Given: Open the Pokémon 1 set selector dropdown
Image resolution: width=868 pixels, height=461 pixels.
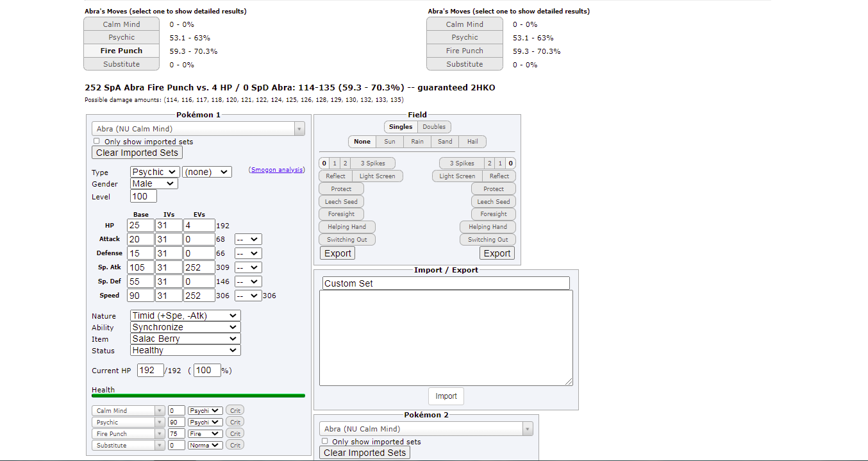Looking at the screenshot, I should (x=198, y=129).
